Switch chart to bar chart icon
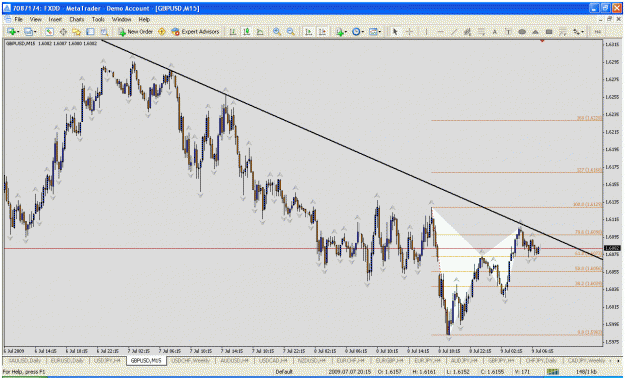The width and height of the screenshot is (625, 378). tap(232, 32)
